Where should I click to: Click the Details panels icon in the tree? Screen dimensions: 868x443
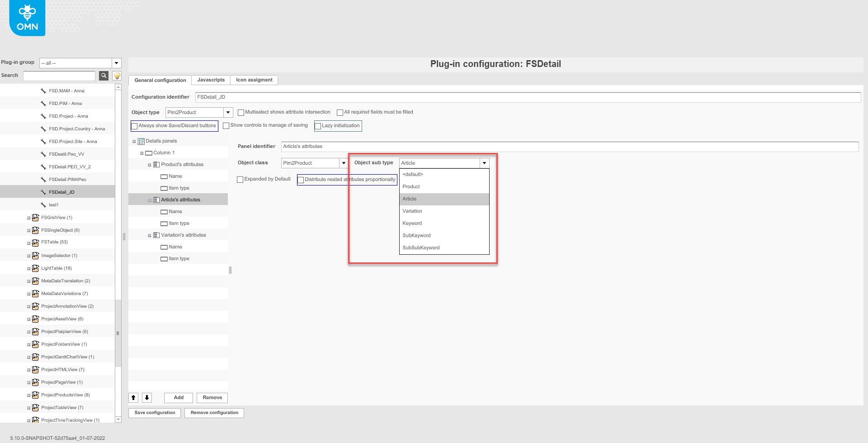[x=141, y=141]
